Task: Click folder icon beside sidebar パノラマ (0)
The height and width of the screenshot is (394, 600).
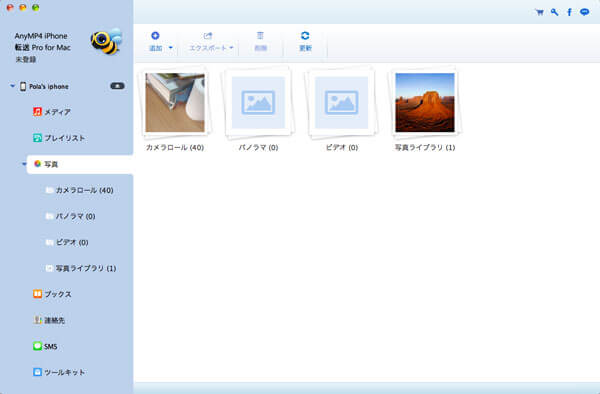Action: [49, 216]
